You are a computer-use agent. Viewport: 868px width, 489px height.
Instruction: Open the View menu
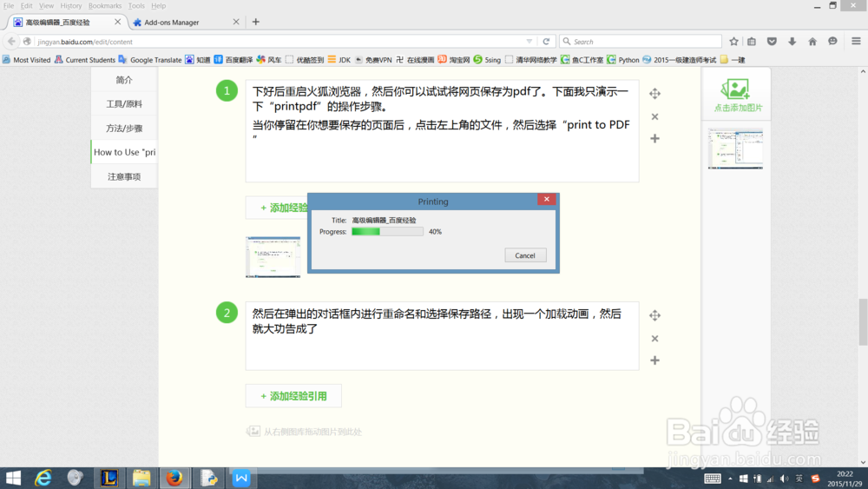[x=47, y=5]
